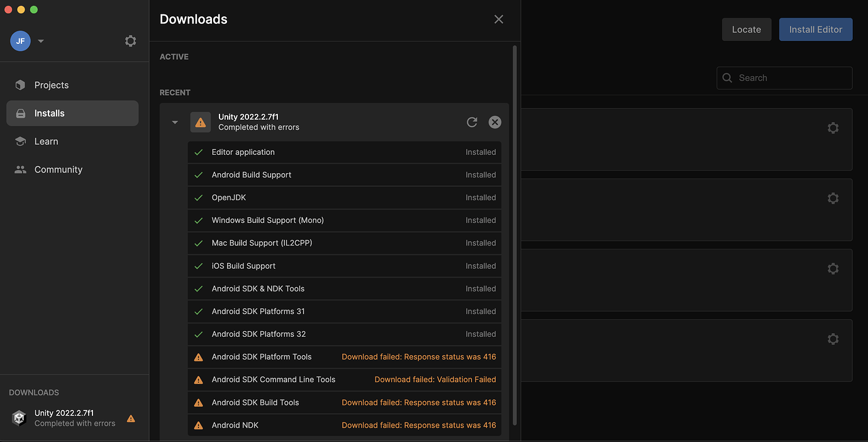The width and height of the screenshot is (868, 442).
Task: Select the Unity 2022.2.7f1 entry in Downloads footer
Action: [64, 417]
